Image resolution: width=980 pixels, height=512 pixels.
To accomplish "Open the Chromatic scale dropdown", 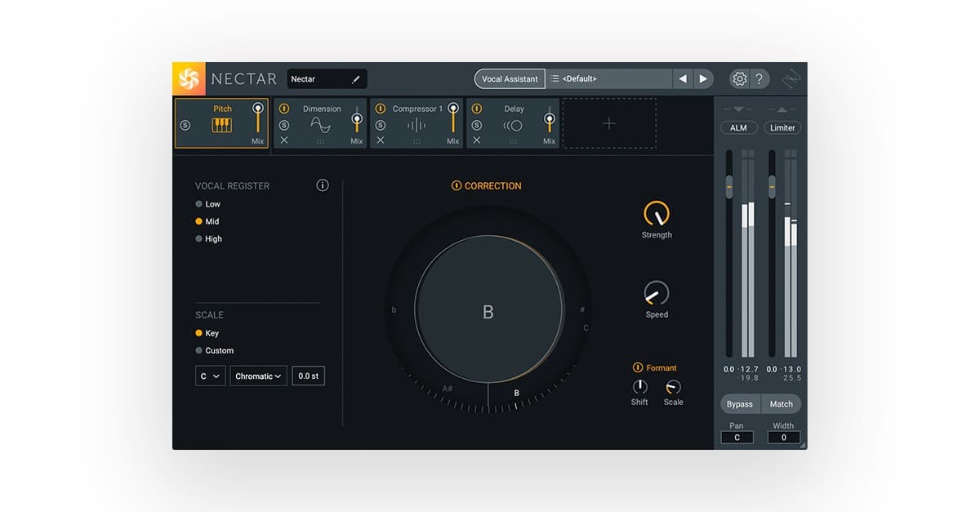I will tap(257, 376).
